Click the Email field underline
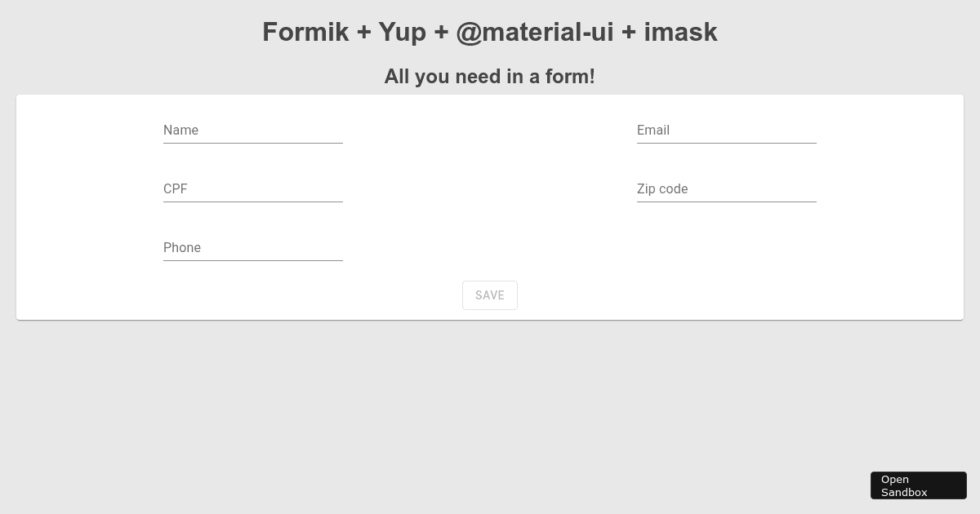Image resolution: width=980 pixels, height=514 pixels. click(x=727, y=142)
